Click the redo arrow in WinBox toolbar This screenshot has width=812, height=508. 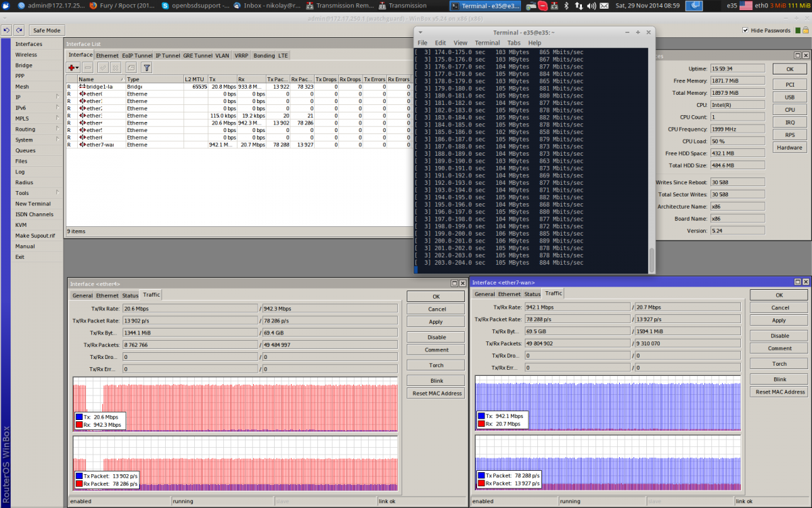pos(19,30)
